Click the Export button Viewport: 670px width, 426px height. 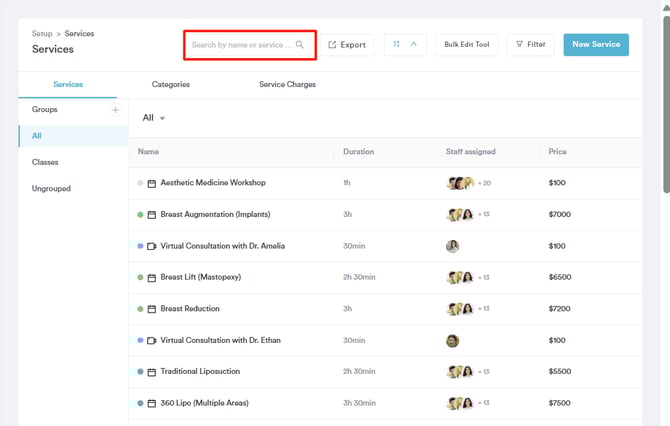tap(346, 45)
